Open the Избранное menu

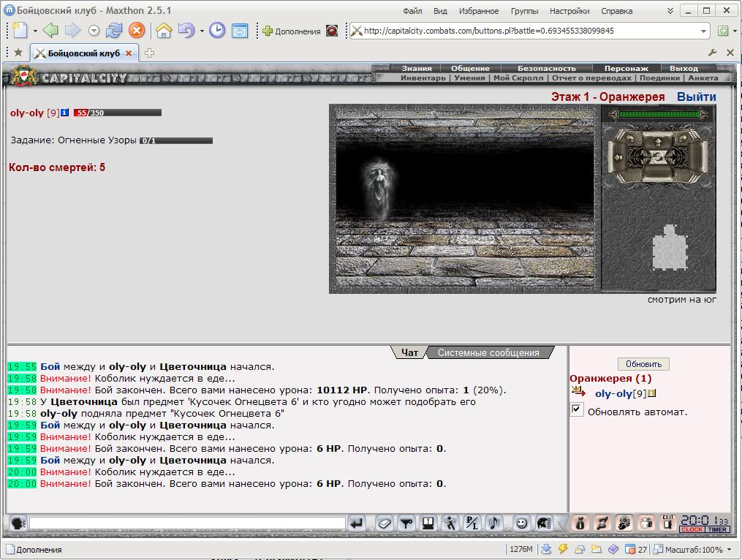coord(478,11)
